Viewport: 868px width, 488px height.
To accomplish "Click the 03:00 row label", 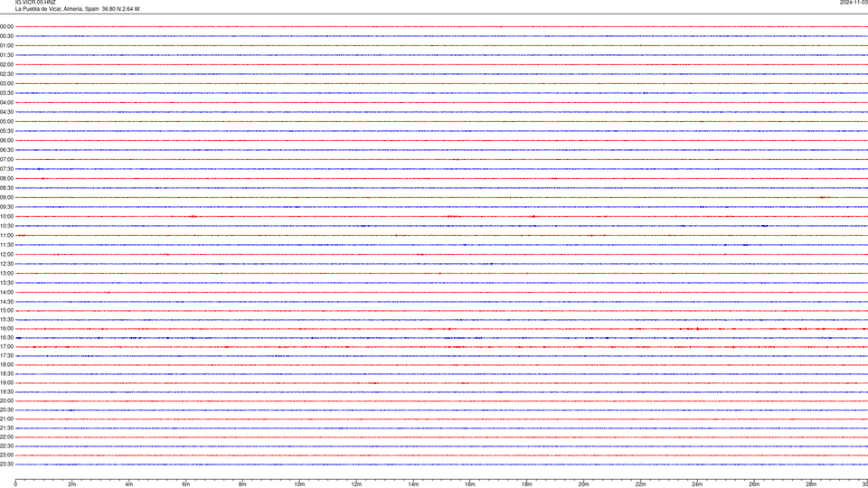I will pyautogui.click(x=6, y=83).
